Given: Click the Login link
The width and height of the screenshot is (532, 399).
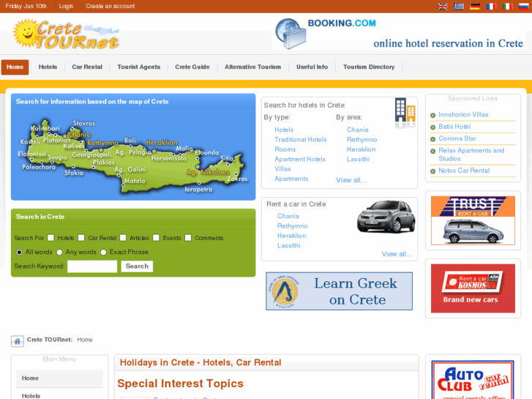Looking at the screenshot, I should point(66,6).
